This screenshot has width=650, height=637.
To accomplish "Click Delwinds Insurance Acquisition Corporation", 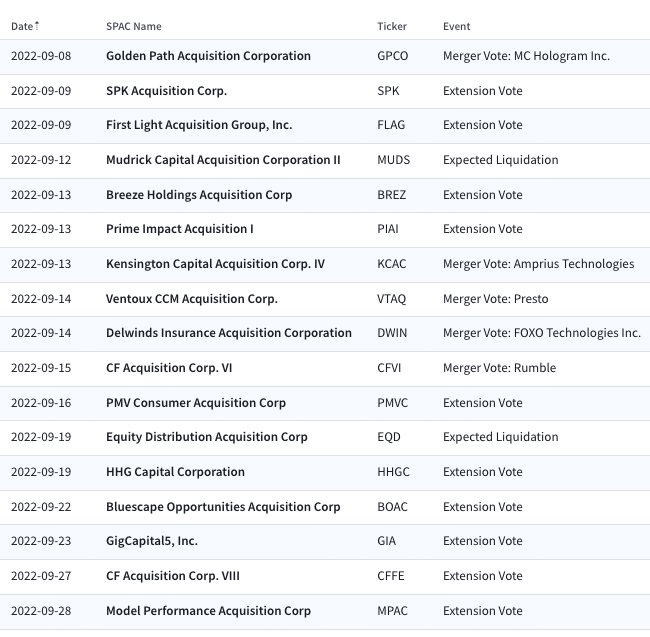I will [x=229, y=333].
